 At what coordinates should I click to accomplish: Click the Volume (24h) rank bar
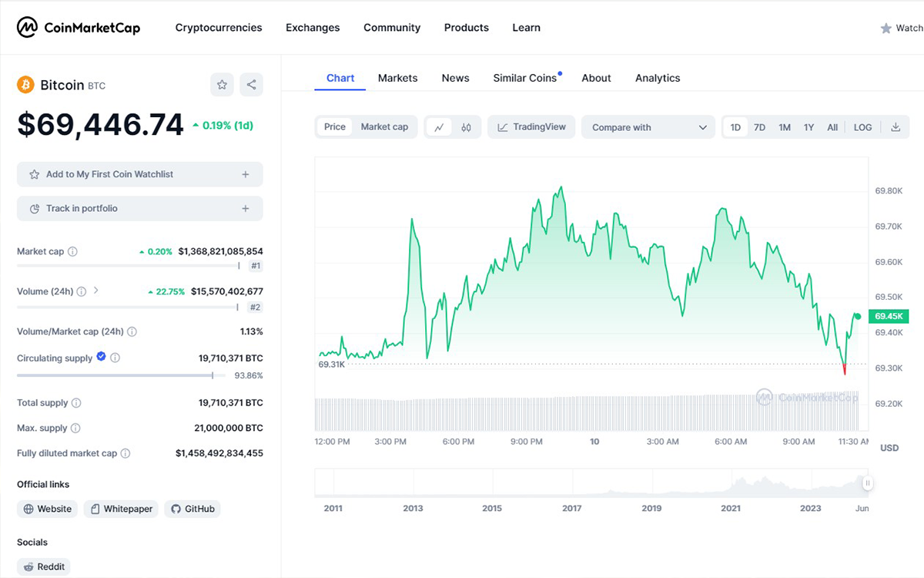pos(129,306)
